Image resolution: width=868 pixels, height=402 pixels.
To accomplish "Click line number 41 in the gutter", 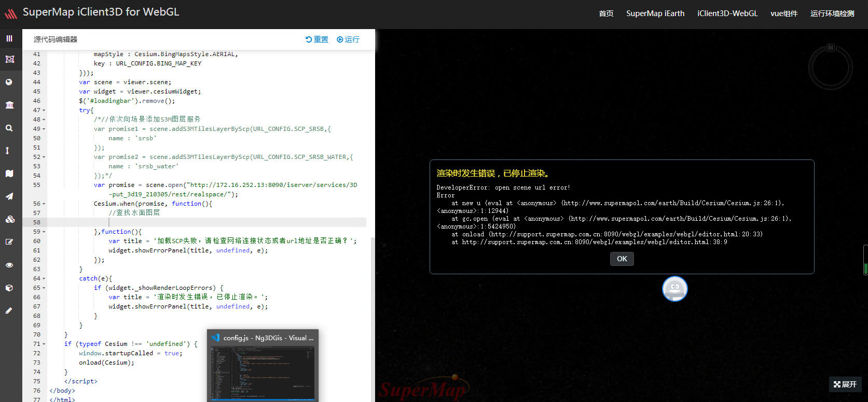I will tap(36, 54).
